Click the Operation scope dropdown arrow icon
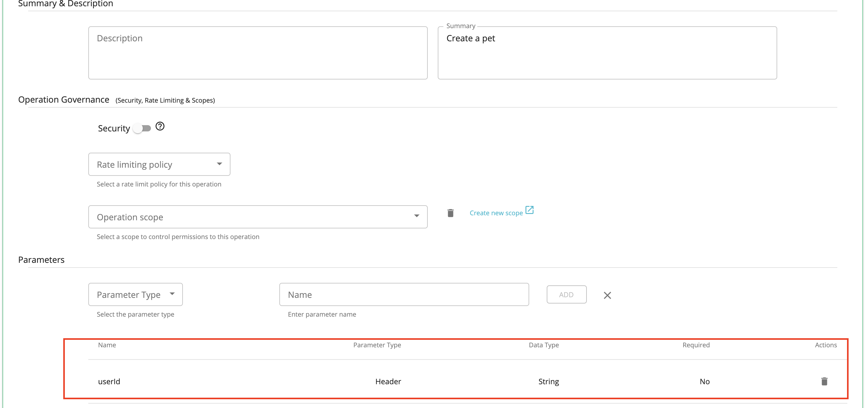The image size is (868, 408). coord(417,217)
